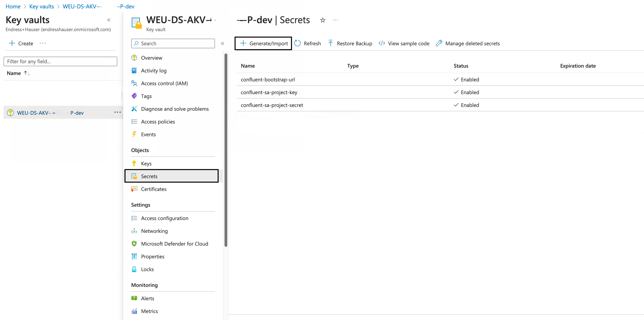The image size is (644, 320).
Task: Toggle Name column sort order
Action: tap(27, 73)
